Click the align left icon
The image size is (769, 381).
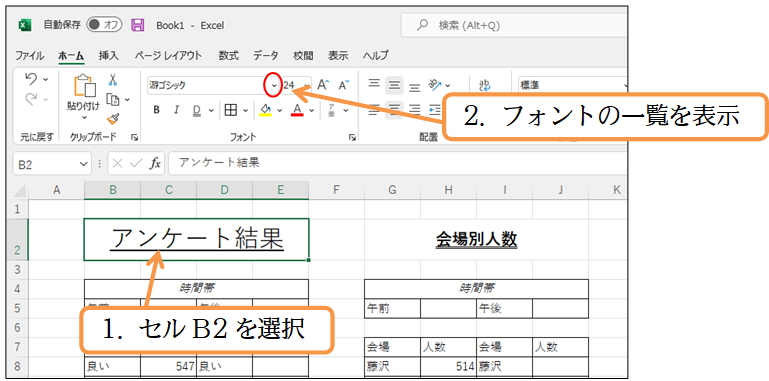tap(374, 109)
